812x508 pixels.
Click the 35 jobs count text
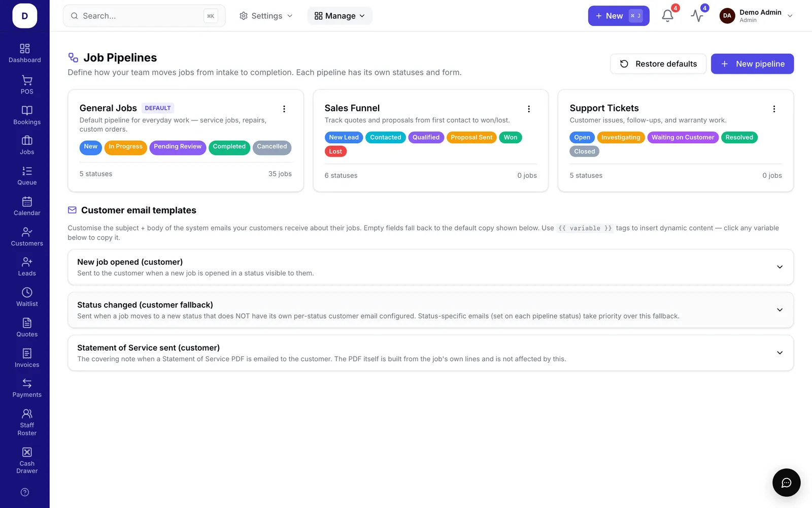point(280,174)
